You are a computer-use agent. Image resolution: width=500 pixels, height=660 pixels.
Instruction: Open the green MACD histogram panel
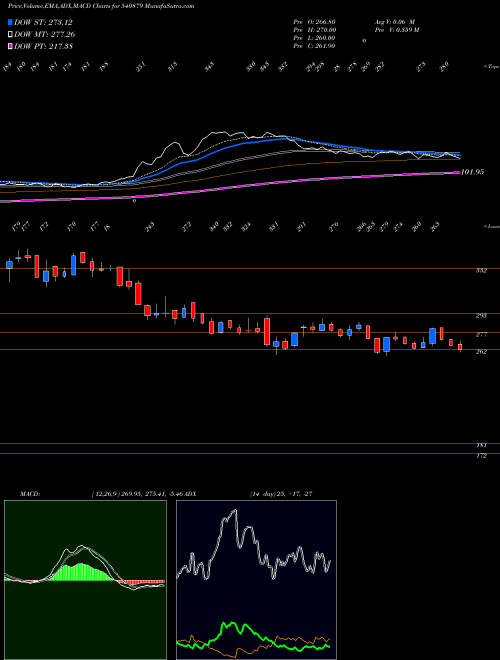85,580
